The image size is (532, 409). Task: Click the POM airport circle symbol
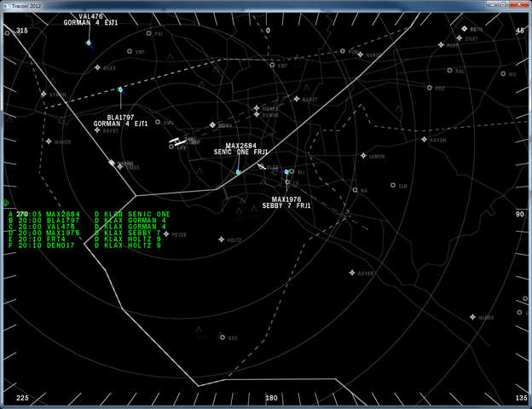click(x=343, y=51)
